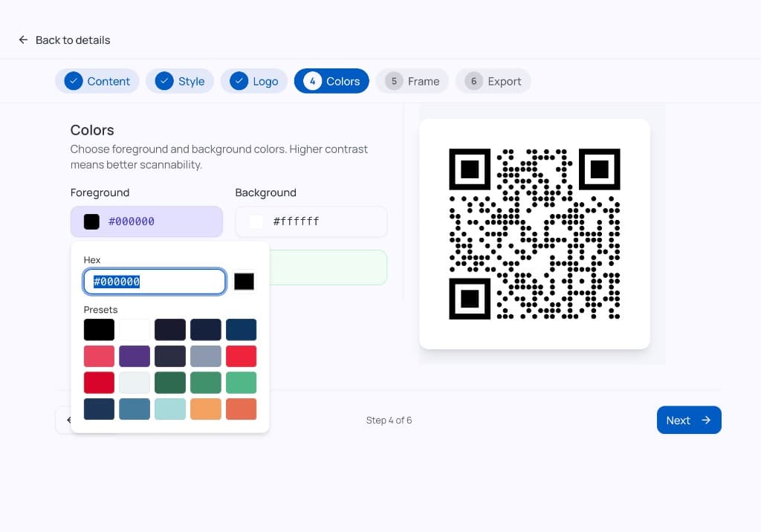Open the Background color picker field
Viewport: 761px width, 532px height.
(311, 221)
